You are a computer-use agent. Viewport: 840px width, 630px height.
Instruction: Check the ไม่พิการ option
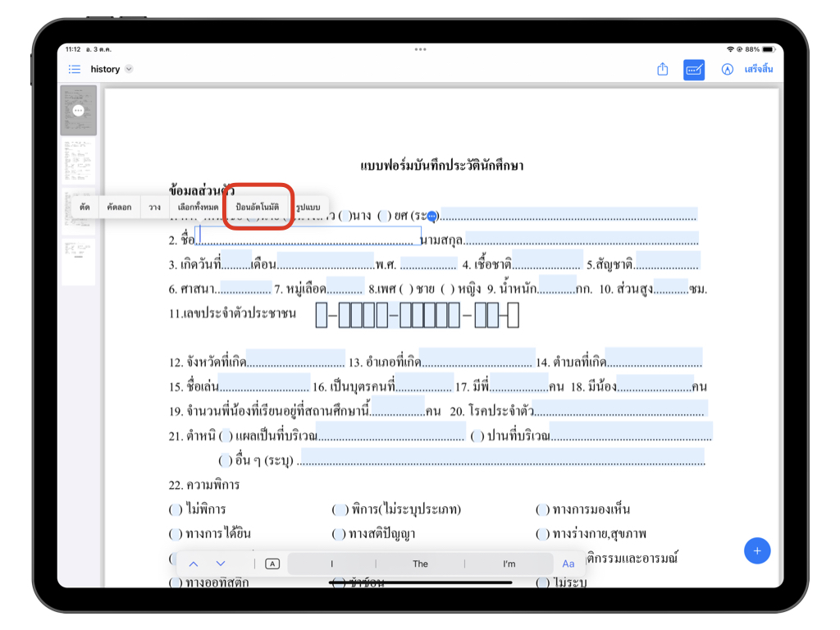176,509
